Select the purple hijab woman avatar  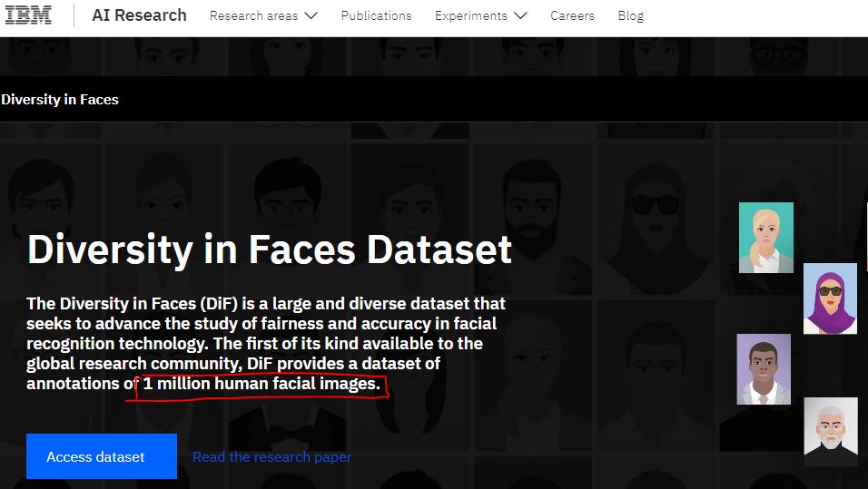coord(831,298)
